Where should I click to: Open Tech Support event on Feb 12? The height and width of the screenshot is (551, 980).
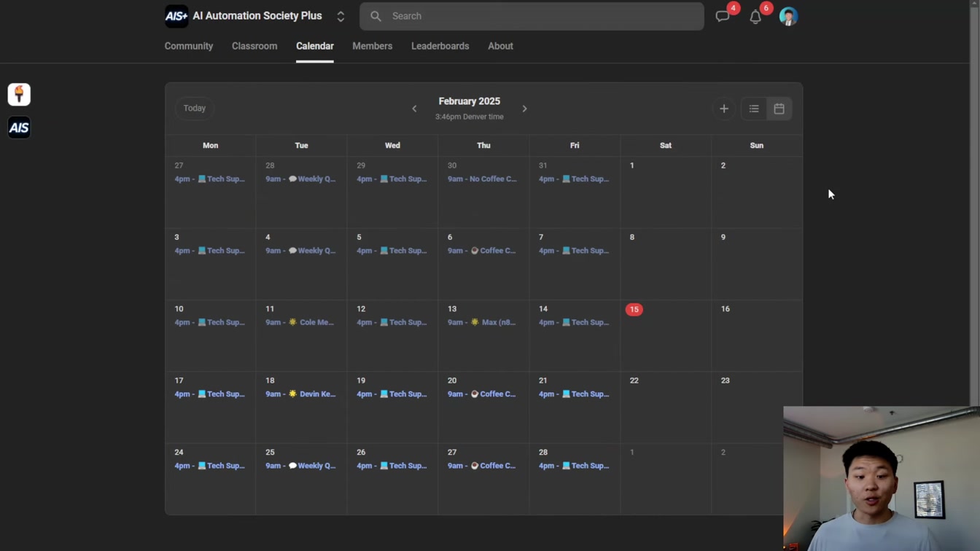392,322
